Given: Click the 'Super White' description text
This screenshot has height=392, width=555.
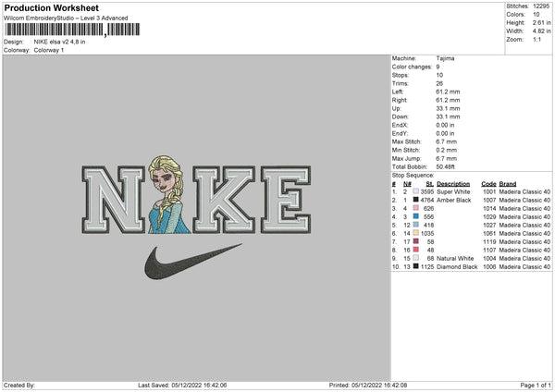Looking at the screenshot, I should 453,191.
